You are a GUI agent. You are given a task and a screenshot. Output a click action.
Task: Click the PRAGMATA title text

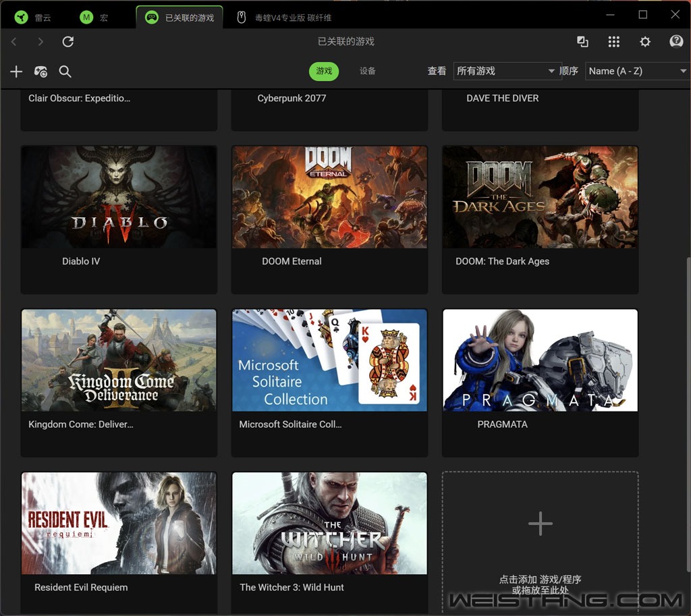pos(502,424)
